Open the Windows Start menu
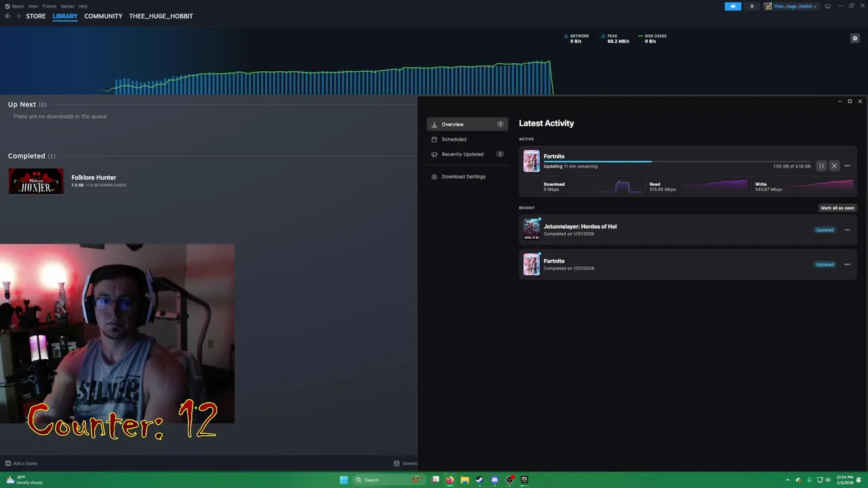Viewport: 868px width, 488px height. [344, 480]
